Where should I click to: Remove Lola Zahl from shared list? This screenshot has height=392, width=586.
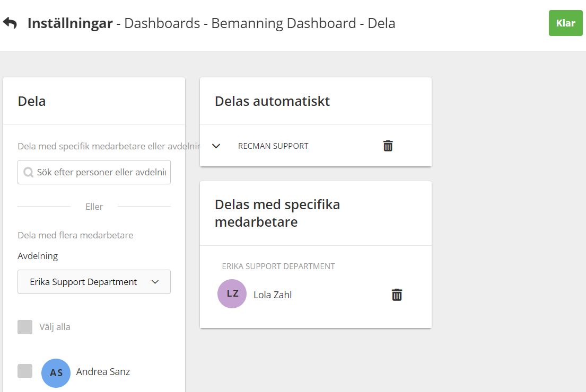pyautogui.click(x=397, y=295)
